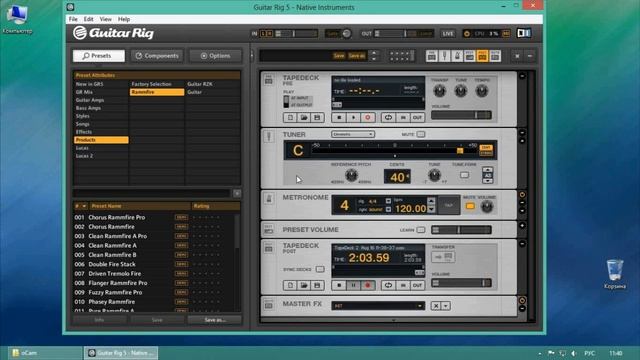640x360 pixels.
Task: Save file icon in Tapedeck Pre
Action: (317, 118)
